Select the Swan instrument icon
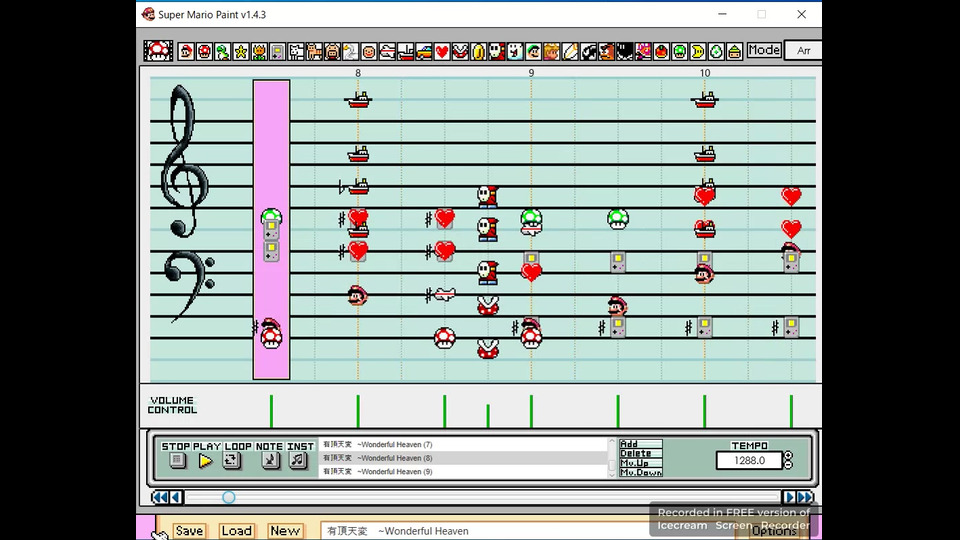The image size is (960, 540). click(x=351, y=51)
